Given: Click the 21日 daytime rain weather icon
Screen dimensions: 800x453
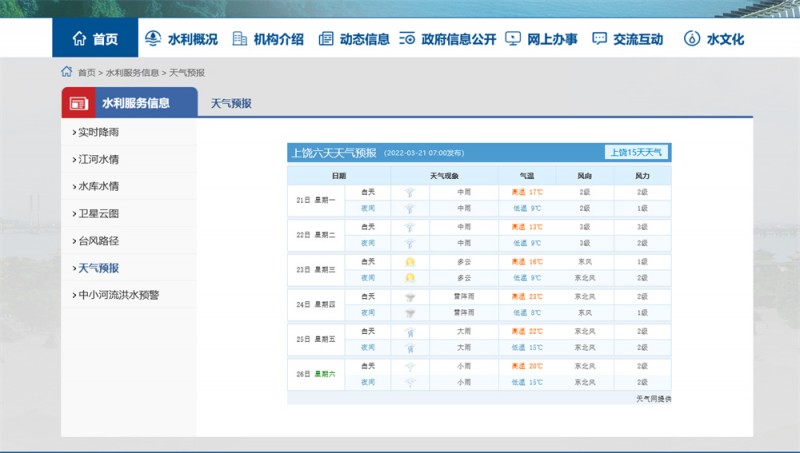Looking at the screenshot, I should [410, 192].
